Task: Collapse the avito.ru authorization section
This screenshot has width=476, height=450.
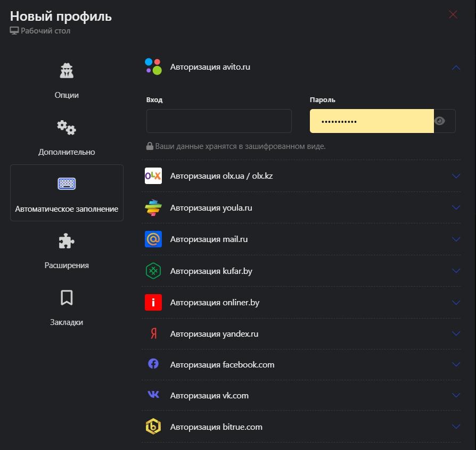Action: point(456,68)
